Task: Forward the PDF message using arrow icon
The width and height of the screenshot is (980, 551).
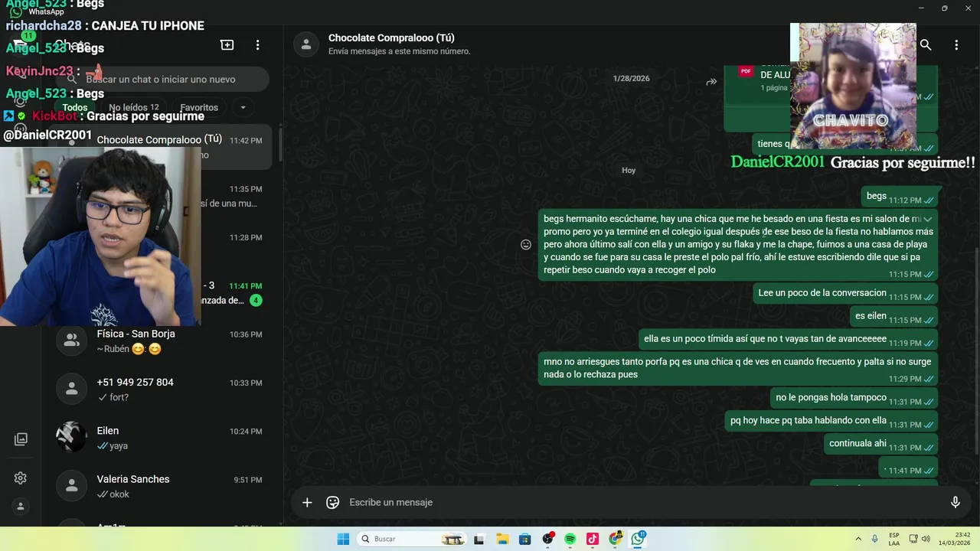Action: coord(711,82)
